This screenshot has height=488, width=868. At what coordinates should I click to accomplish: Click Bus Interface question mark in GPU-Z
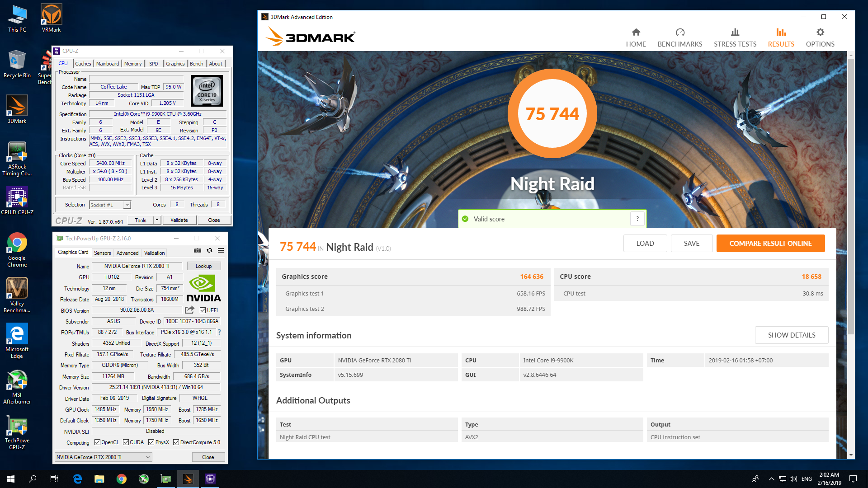tap(219, 332)
